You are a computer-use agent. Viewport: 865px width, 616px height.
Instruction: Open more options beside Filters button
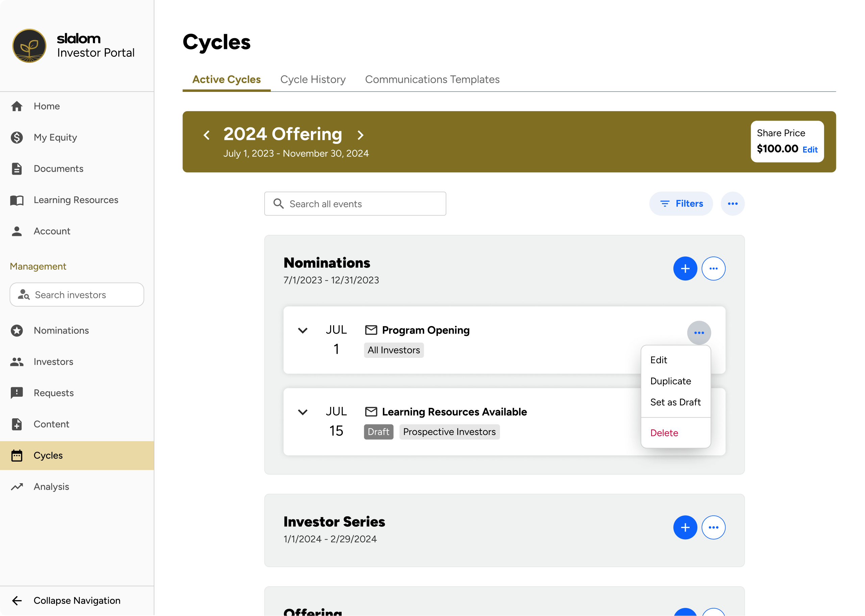[732, 204]
